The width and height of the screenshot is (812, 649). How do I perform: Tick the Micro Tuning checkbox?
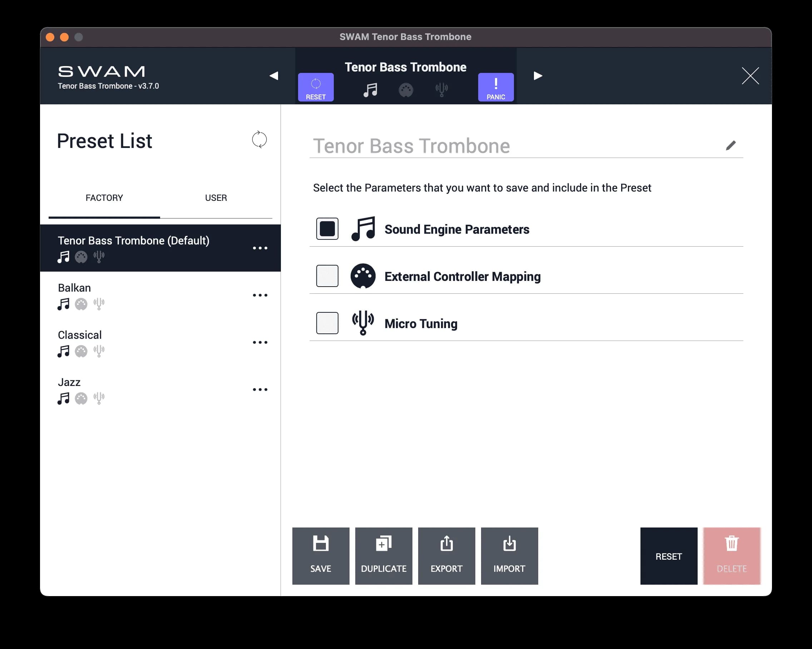coord(327,323)
